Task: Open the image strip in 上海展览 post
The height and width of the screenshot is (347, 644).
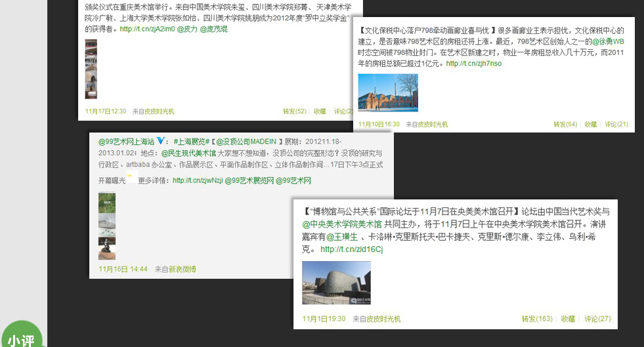Action: coord(107,226)
